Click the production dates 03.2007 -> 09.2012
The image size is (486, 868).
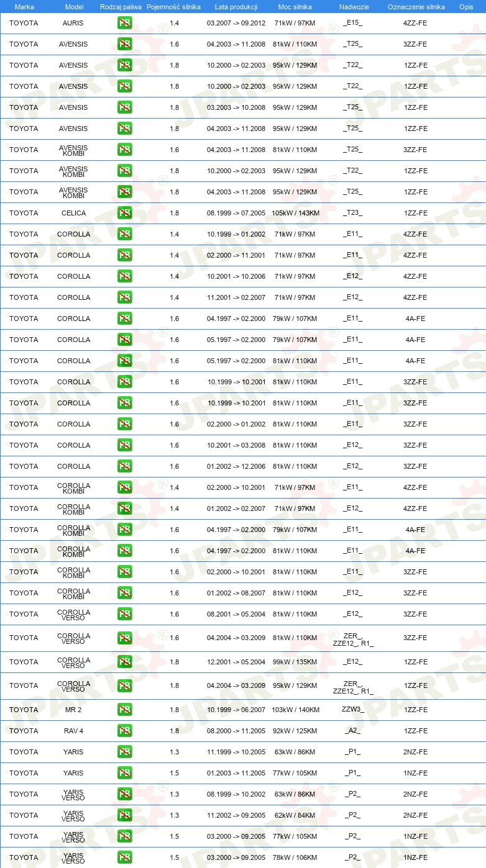236,23
